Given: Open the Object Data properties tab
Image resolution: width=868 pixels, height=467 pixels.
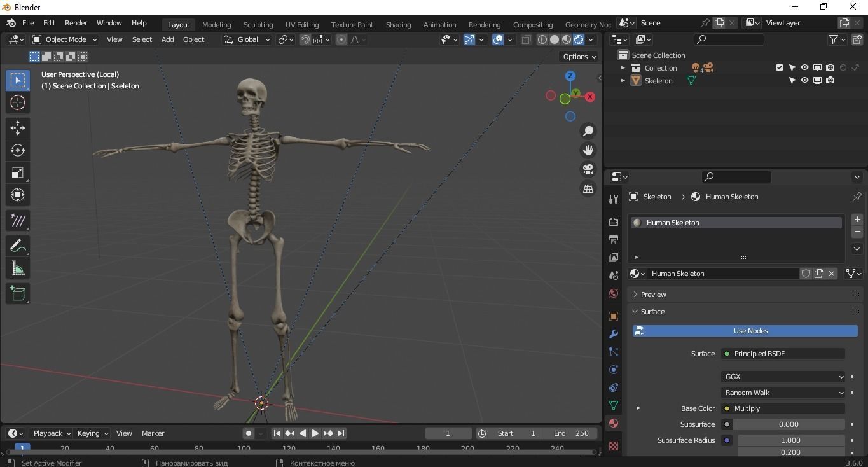Looking at the screenshot, I should click(614, 405).
